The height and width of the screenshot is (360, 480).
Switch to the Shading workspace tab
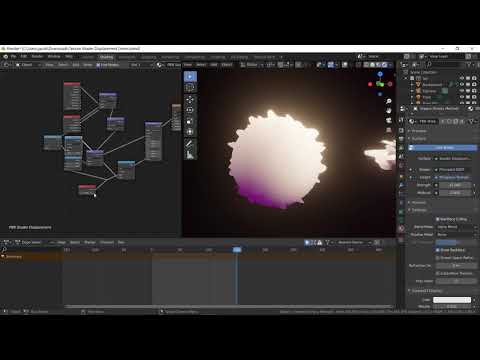(106, 57)
